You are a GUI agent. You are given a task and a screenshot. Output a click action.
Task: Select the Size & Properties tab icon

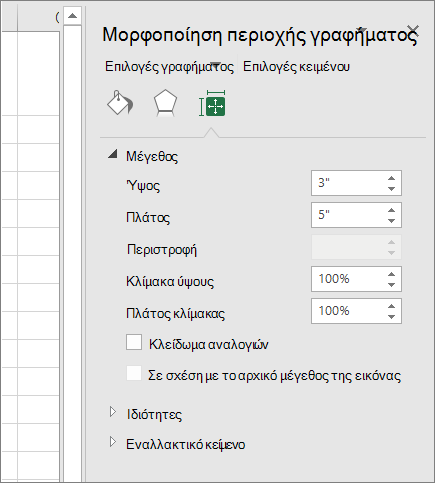coord(212,103)
